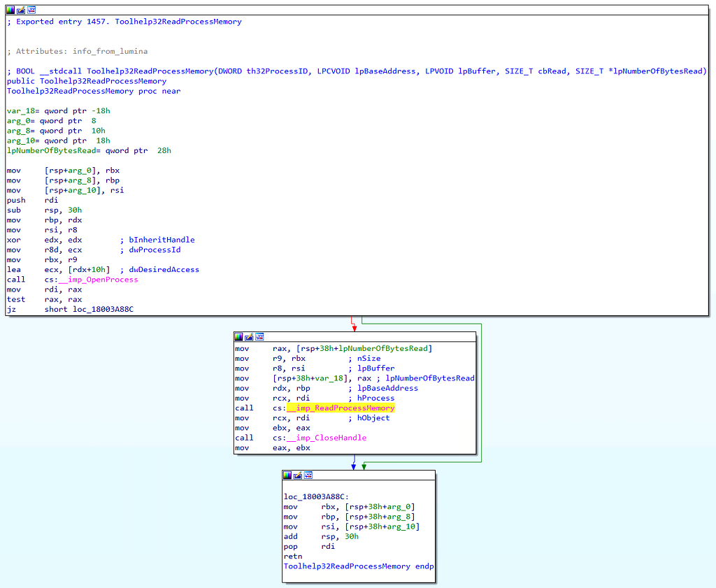Click 'Toolhelp32ReadProcessMemory endp' line
This screenshot has height=588, width=716.
[359, 566]
